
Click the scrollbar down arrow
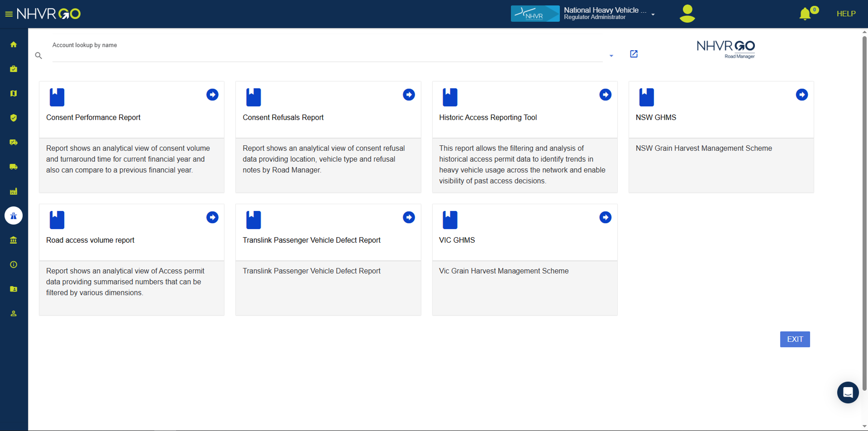pos(865,426)
